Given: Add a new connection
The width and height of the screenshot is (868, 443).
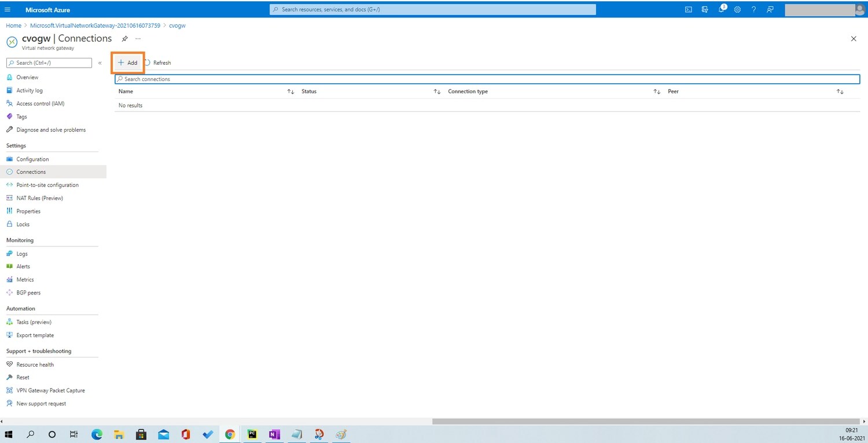Looking at the screenshot, I should (128, 62).
